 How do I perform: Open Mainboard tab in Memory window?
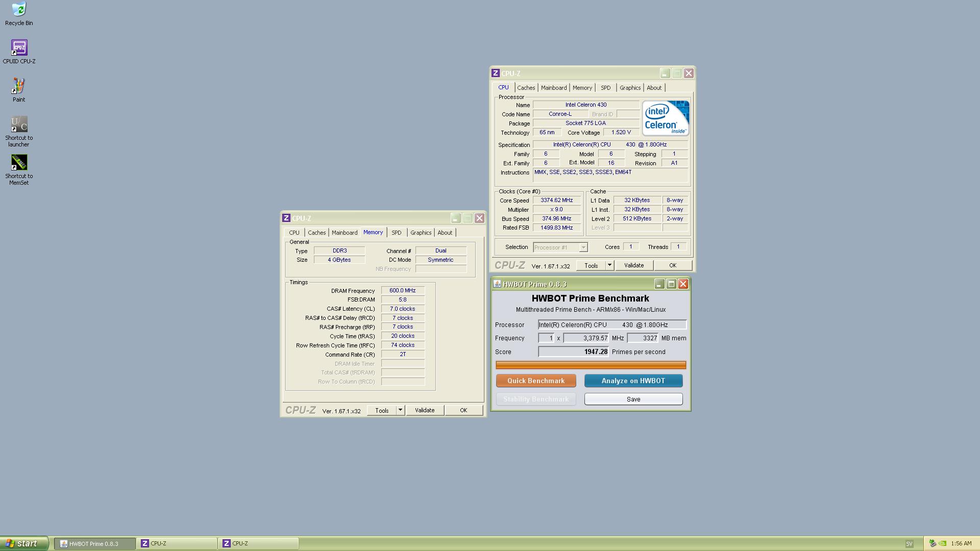345,233
